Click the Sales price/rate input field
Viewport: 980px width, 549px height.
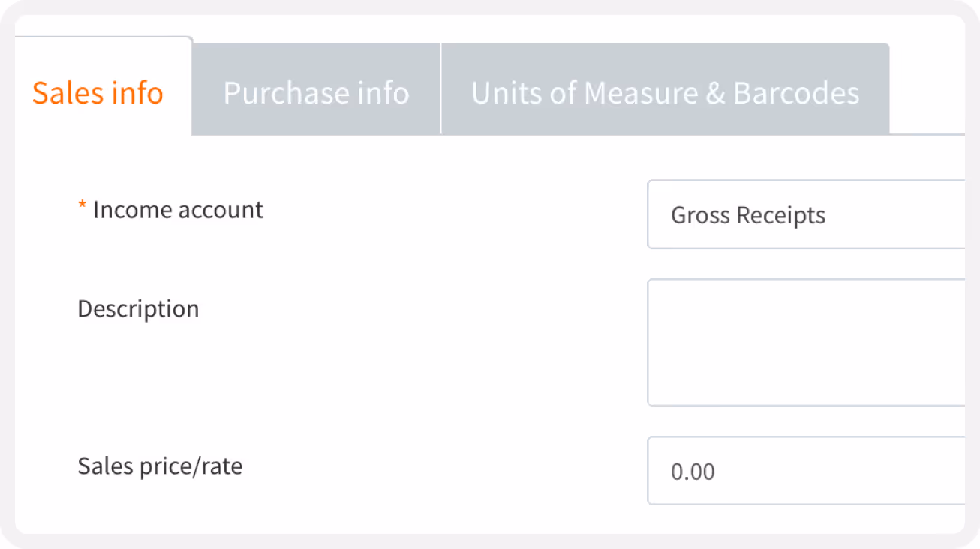(x=804, y=471)
